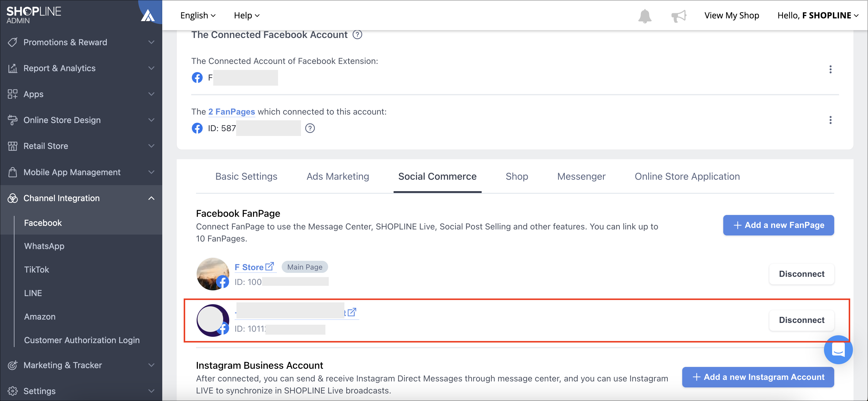
Task: Click Add a new Instagram Account button
Action: [x=758, y=377]
